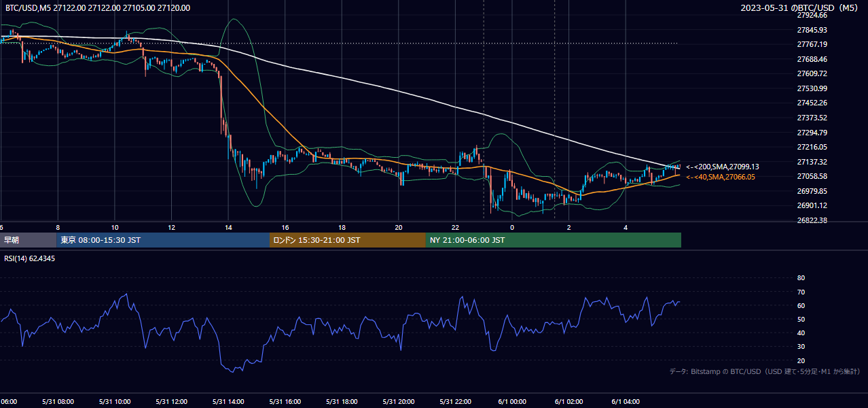The width and height of the screenshot is (868, 408).
Task: Click price axis value 27452.26
Action: click(x=812, y=103)
